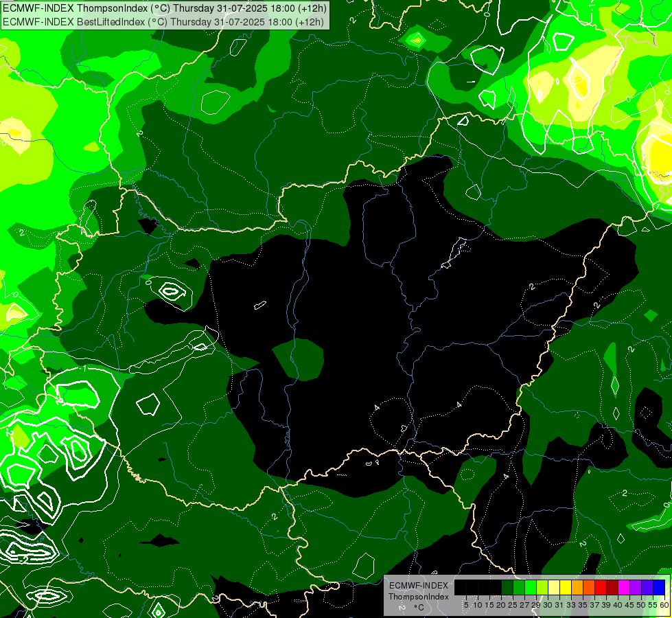Click the legend scale value 40

click(x=618, y=605)
